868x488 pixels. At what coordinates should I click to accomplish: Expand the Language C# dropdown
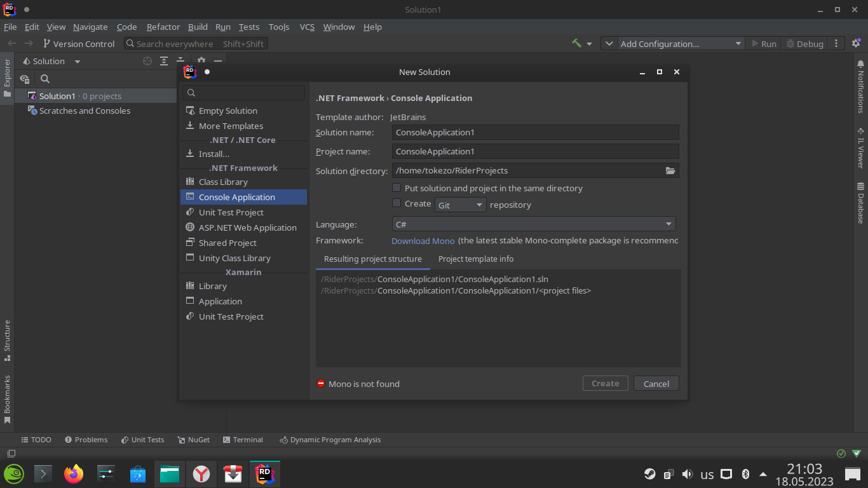tap(533, 224)
